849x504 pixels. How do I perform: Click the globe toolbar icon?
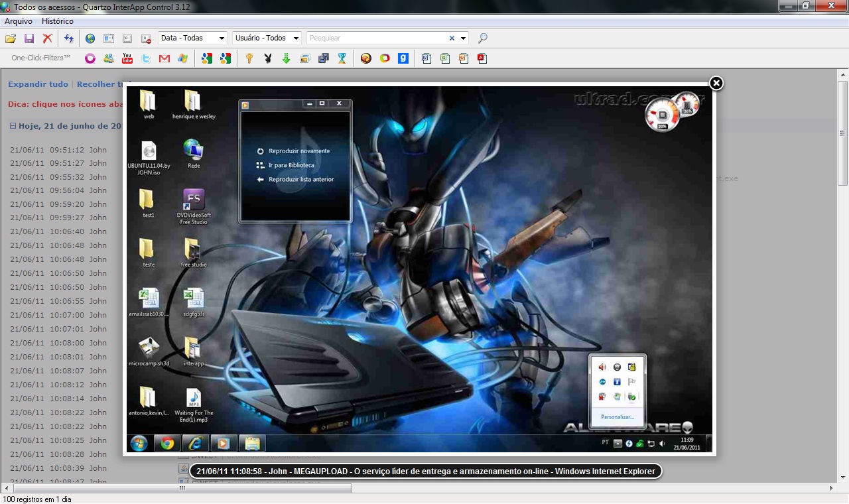(x=90, y=38)
